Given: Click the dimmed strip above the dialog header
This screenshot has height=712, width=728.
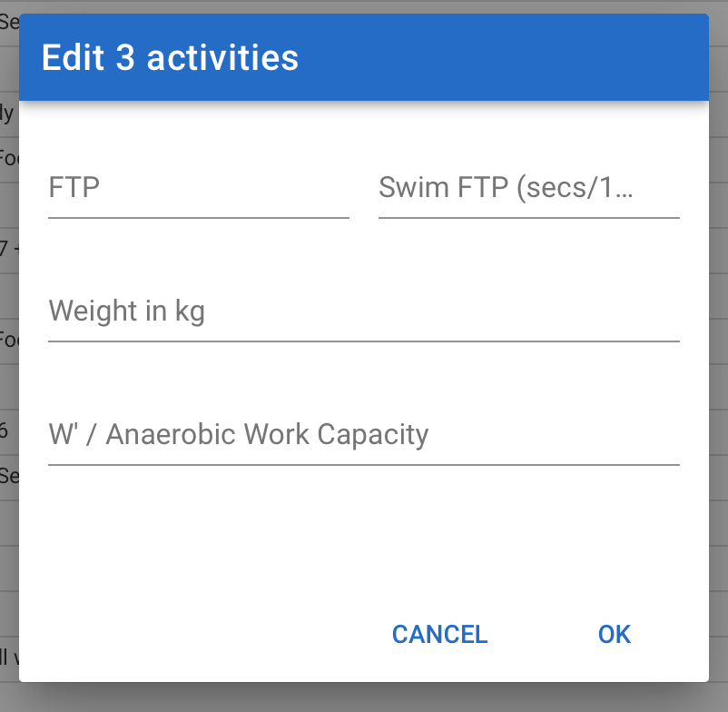Looking at the screenshot, I should 364,6.
